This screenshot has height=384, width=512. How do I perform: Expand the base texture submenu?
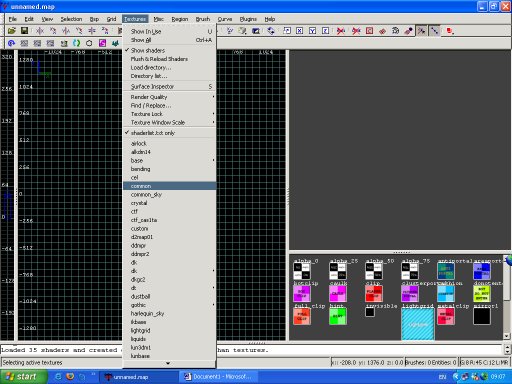[x=170, y=160]
